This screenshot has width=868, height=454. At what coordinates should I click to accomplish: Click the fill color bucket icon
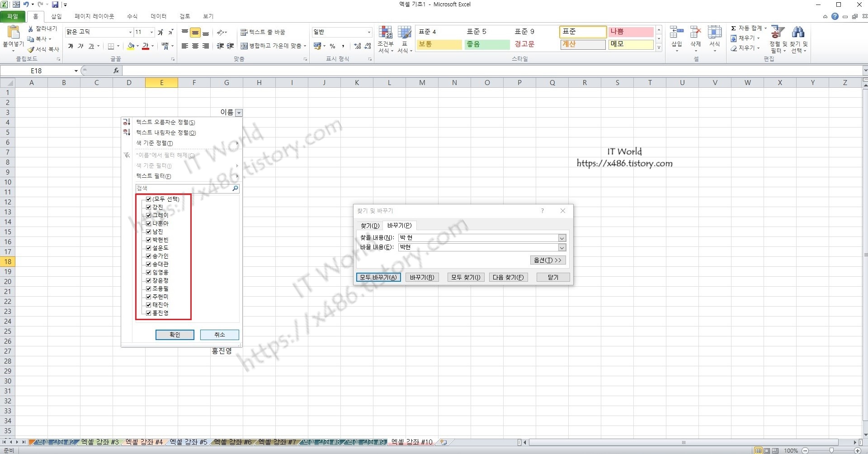(131, 46)
